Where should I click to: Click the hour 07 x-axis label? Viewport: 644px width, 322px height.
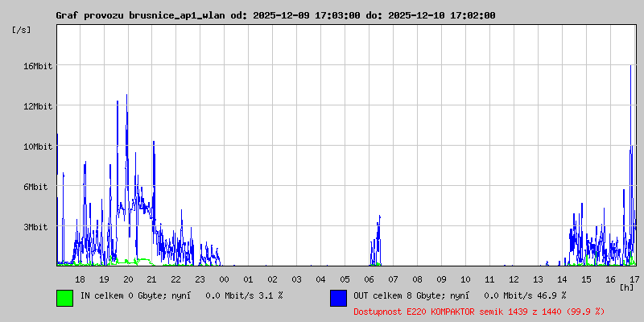pos(393,279)
